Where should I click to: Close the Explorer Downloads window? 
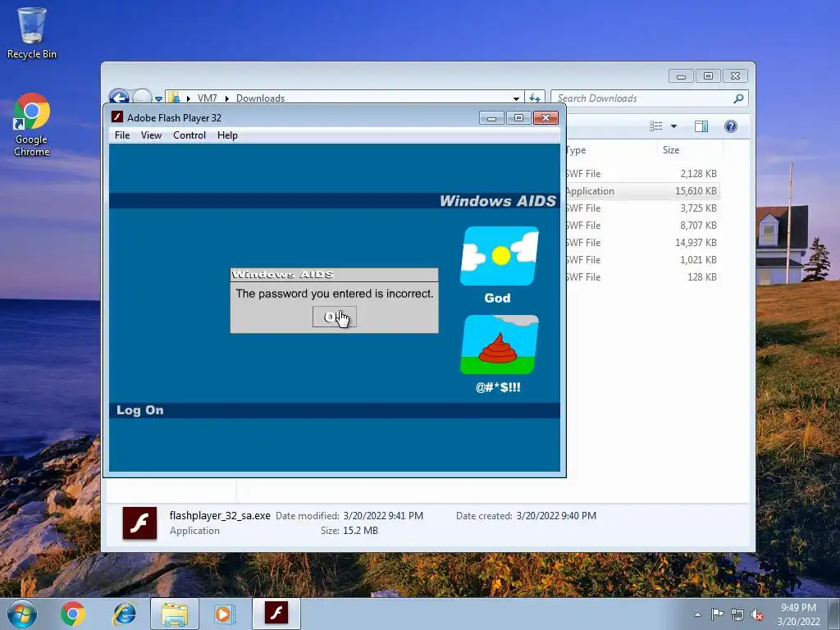pyautogui.click(x=735, y=76)
